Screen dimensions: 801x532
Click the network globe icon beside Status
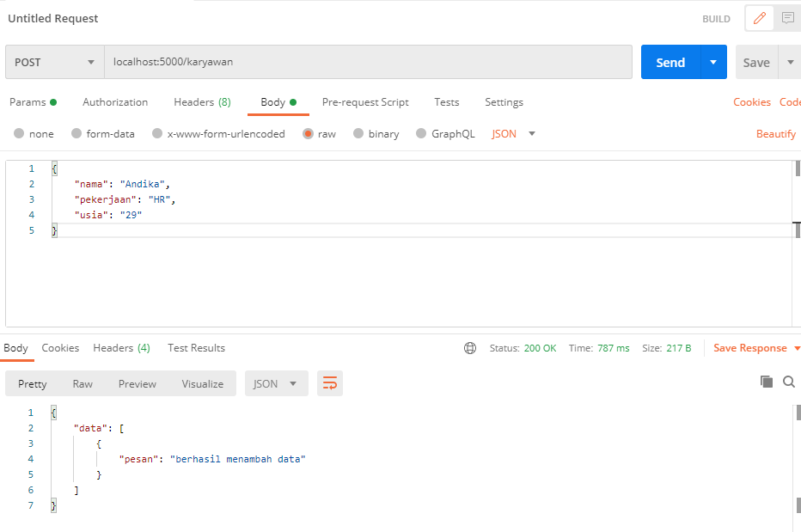pos(470,348)
